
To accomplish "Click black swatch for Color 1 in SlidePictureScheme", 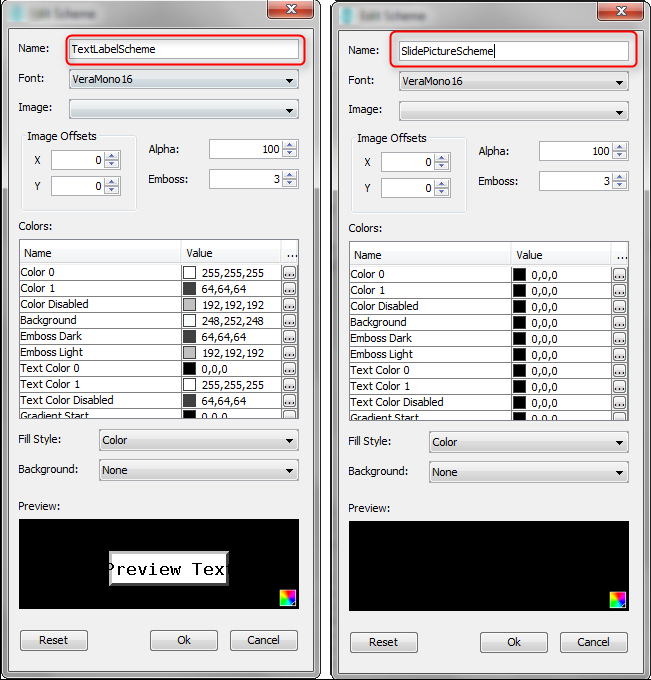I will click(520, 290).
